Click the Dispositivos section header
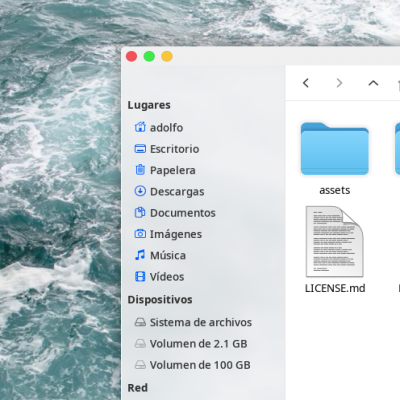This screenshot has height=400, width=400. [160, 300]
